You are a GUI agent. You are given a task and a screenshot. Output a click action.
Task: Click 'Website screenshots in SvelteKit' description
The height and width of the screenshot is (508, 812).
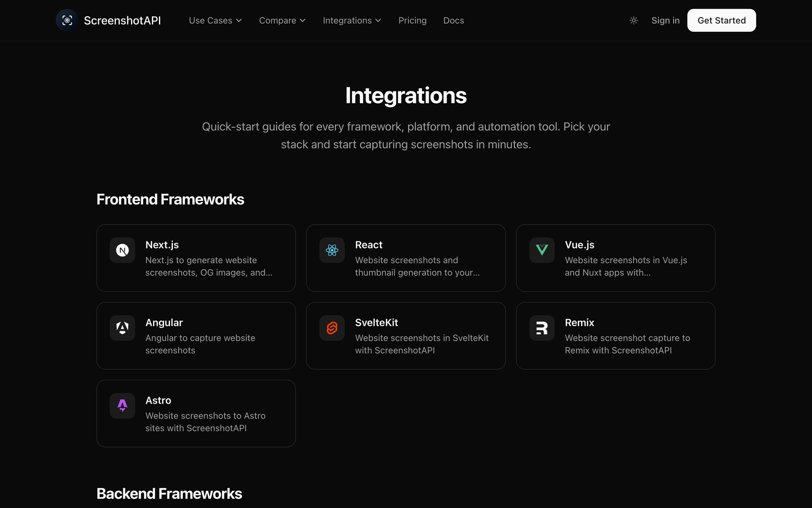(x=422, y=344)
